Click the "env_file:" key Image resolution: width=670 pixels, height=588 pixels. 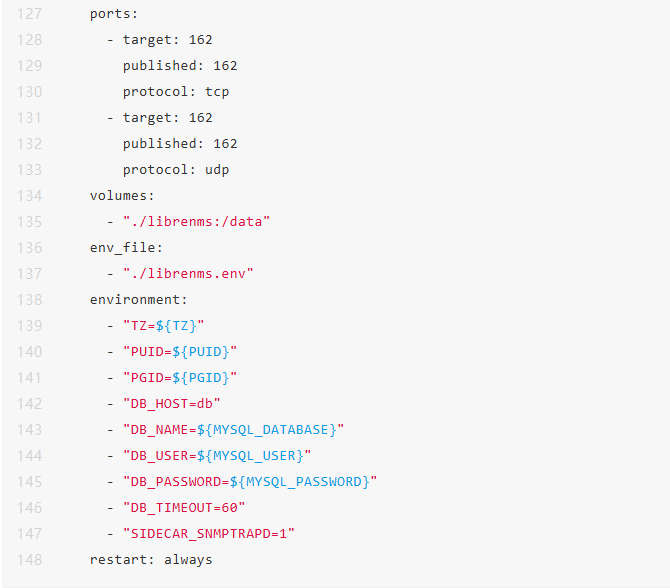tap(126, 247)
